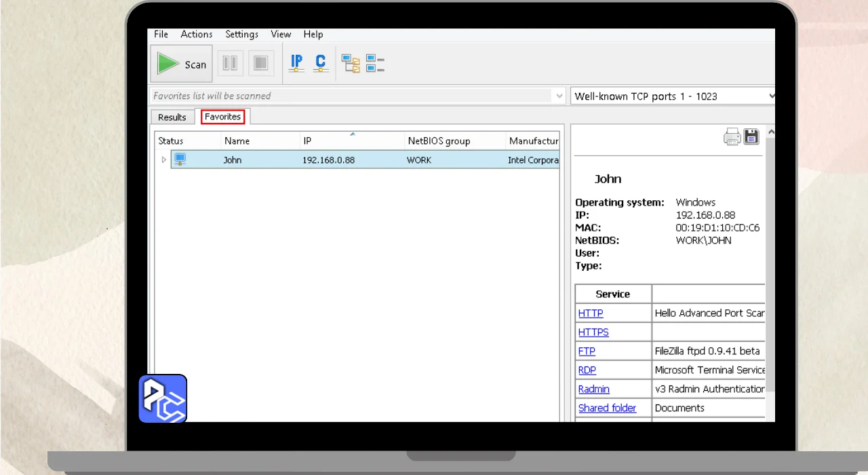
Task: Click the blue IP toolbar icon
Action: [296, 63]
